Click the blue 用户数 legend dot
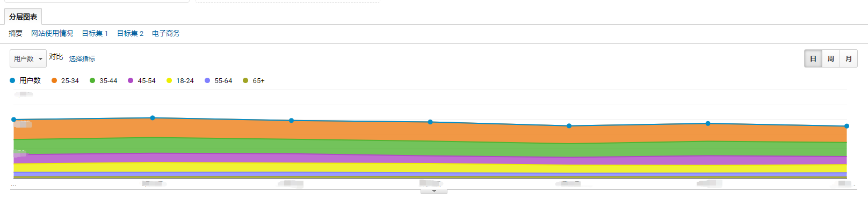868x208 pixels. pyautogui.click(x=12, y=80)
